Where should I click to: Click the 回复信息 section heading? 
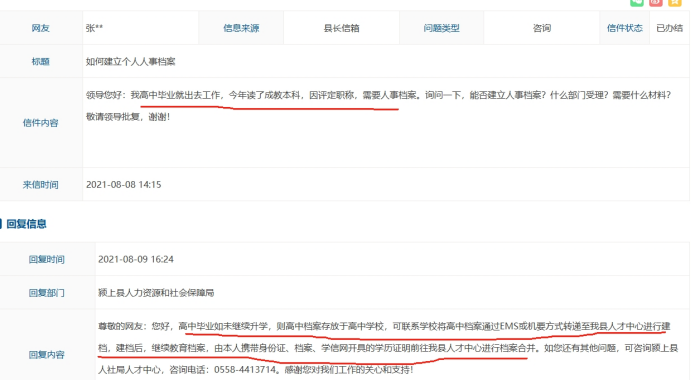click(26, 224)
